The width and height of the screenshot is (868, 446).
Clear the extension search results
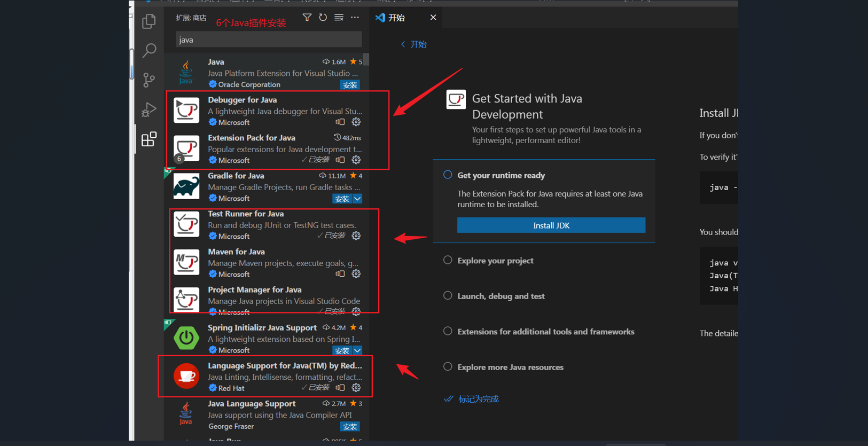(x=339, y=18)
